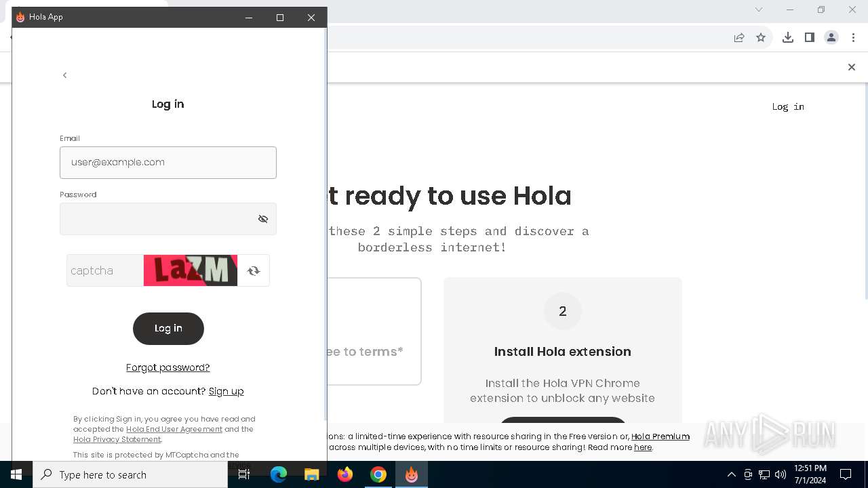Viewport: 868px width, 488px height.
Task: Open the Hola Privacy Statement link
Action: pos(117,439)
